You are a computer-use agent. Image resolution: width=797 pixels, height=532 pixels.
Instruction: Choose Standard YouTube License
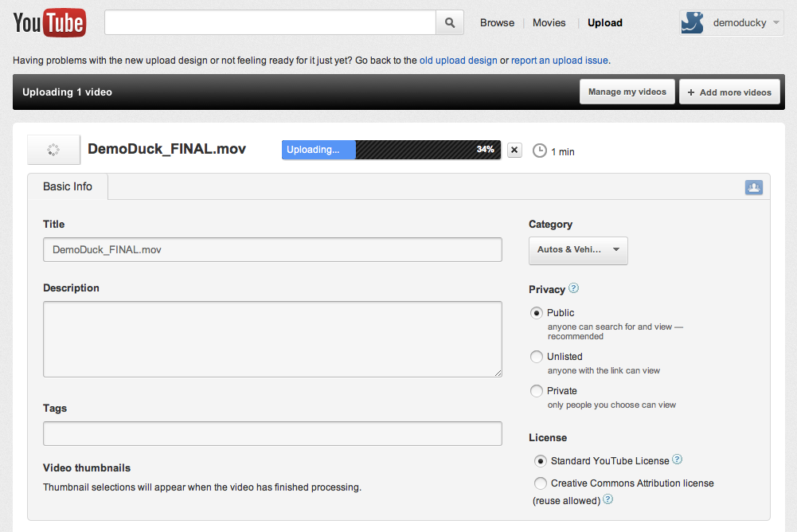coord(541,461)
